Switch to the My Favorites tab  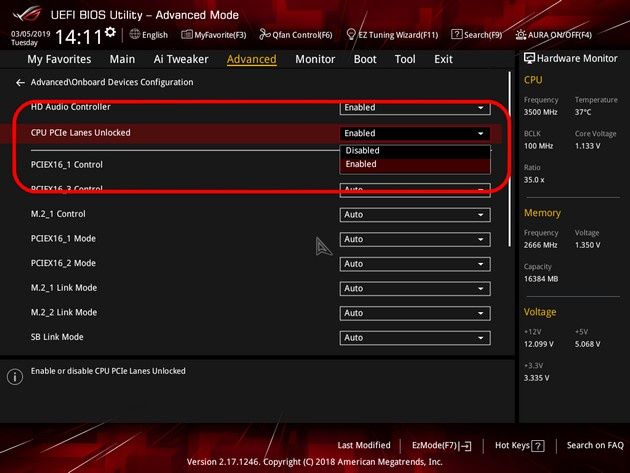[x=59, y=59]
